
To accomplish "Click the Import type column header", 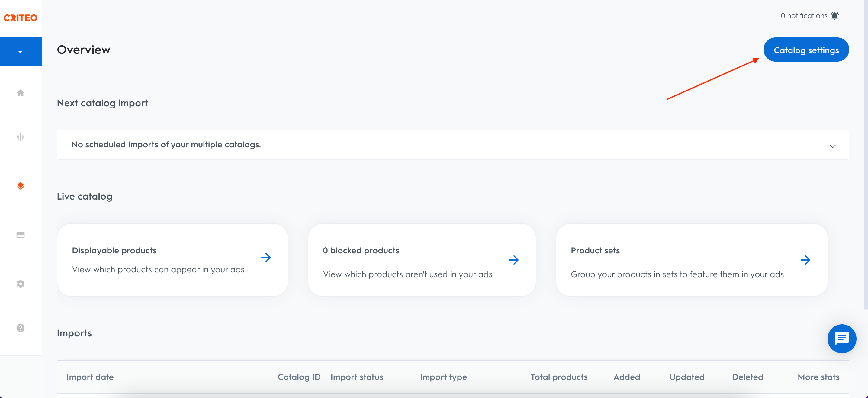I will tap(443, 377).
